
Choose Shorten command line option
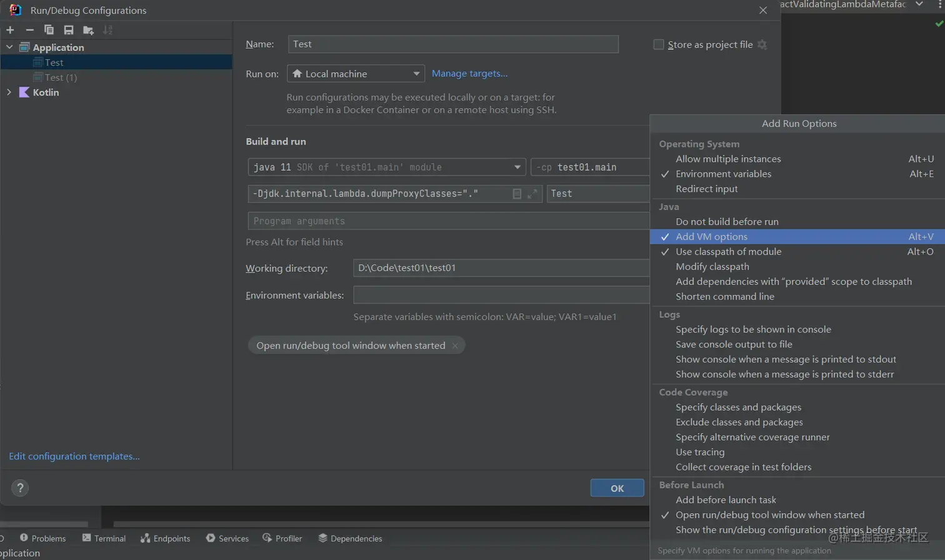724,296
